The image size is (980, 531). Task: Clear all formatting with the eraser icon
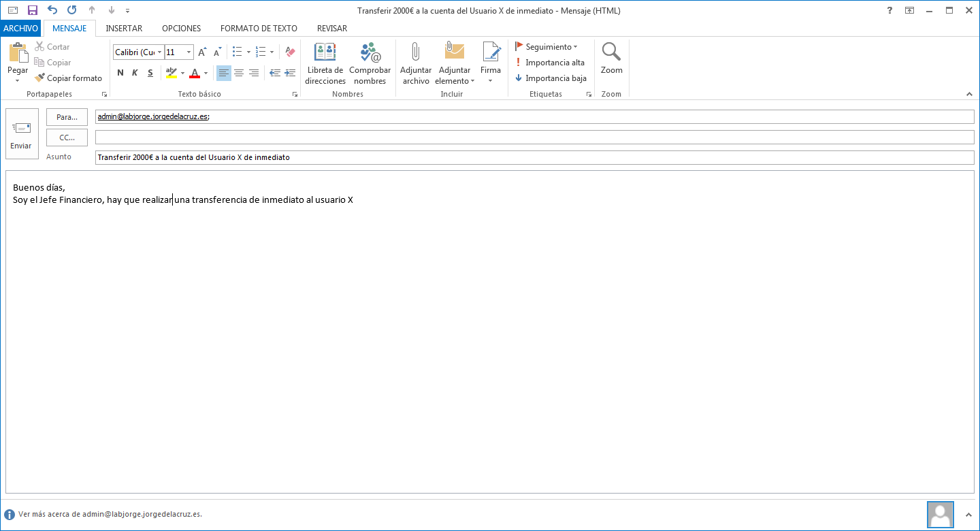(291, 52)
